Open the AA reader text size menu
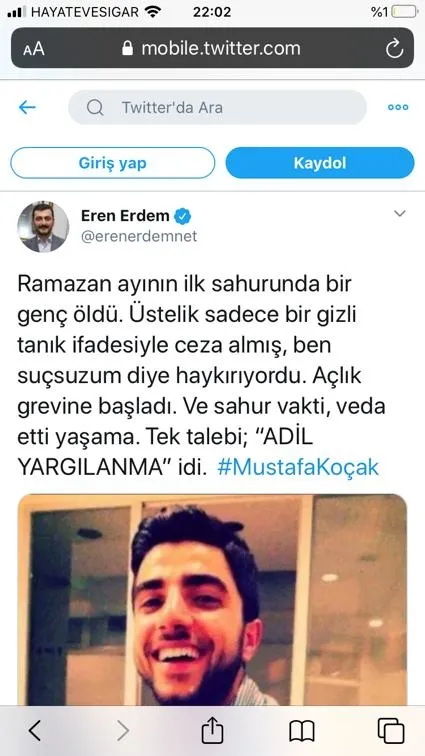 34,49
